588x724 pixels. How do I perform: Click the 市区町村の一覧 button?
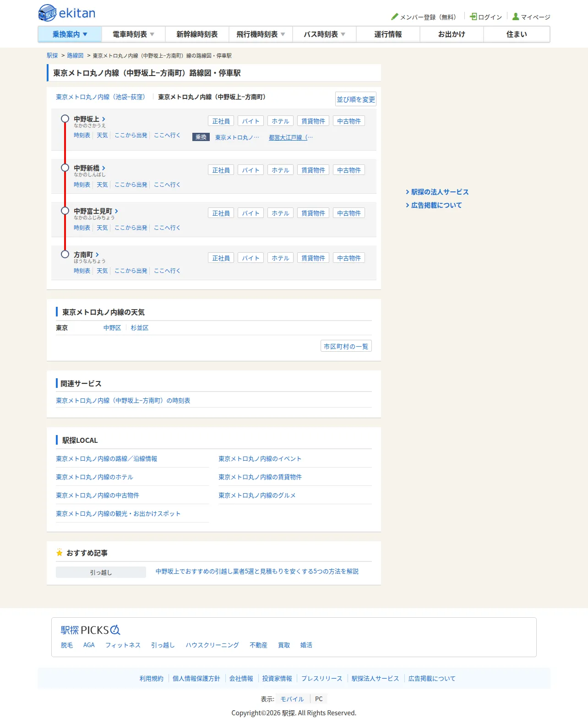346,346
